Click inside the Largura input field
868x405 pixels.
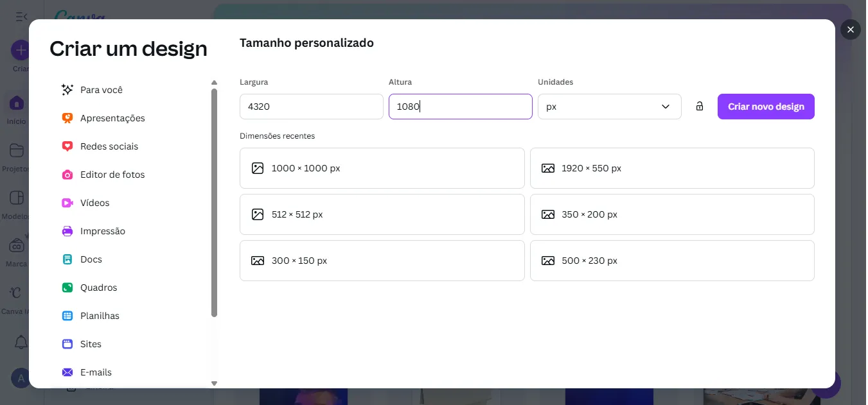click(311, 106)
